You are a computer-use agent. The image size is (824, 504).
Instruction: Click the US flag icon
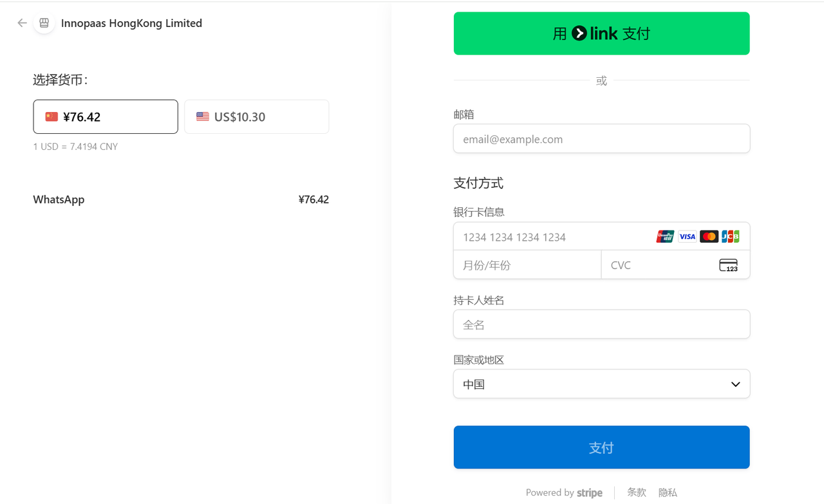click(203, 117)
